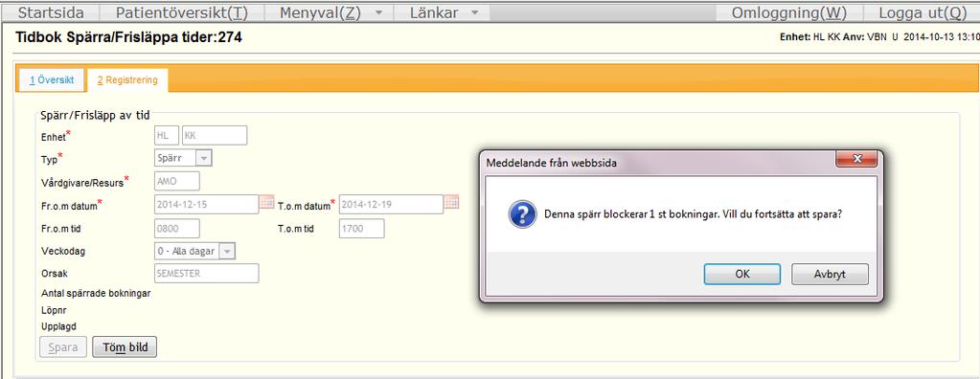Viewport: 980px width, 379px height.
Task: Click the T.o.m datum field 2014-12-19
Action: (391, 204)
